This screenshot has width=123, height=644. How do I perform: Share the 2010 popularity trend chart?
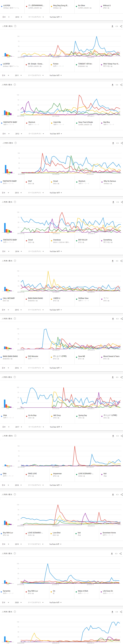pos(121,26)
